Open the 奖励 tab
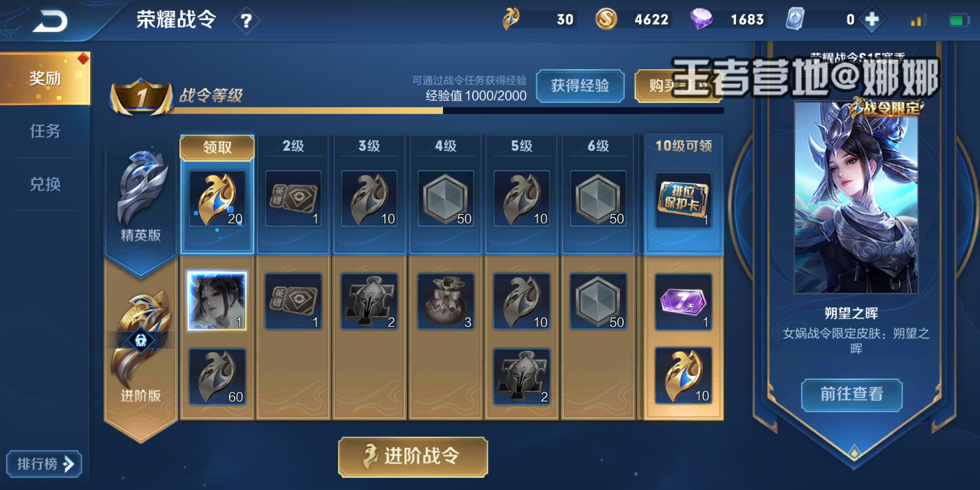The height and width of the screenshot is (490, 980). pyautogui.click(x=45, y=78)
